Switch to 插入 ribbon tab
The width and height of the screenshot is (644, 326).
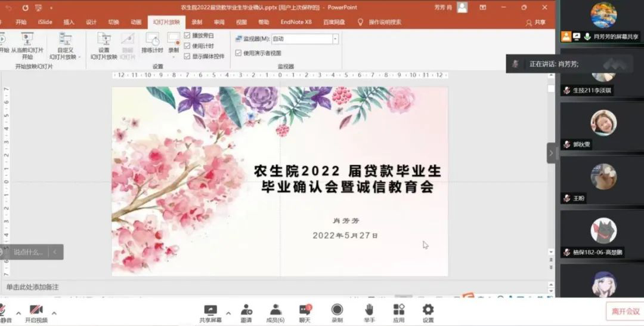click(x=69, y=22)
